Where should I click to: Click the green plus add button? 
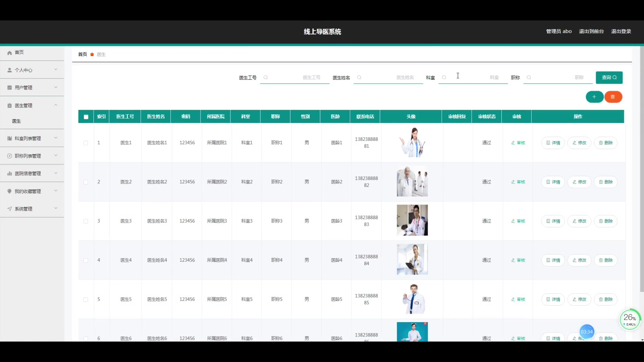pyautogui.click(x=594, y=97)
